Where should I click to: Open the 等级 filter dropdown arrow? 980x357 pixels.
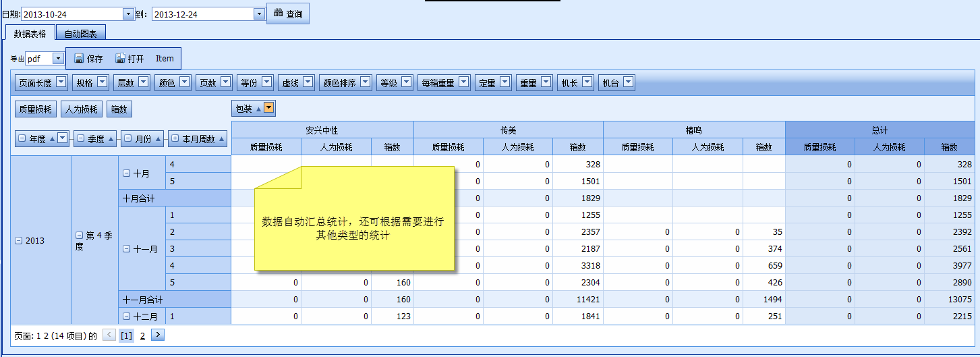pyautogui.click(x=406, y=82)
